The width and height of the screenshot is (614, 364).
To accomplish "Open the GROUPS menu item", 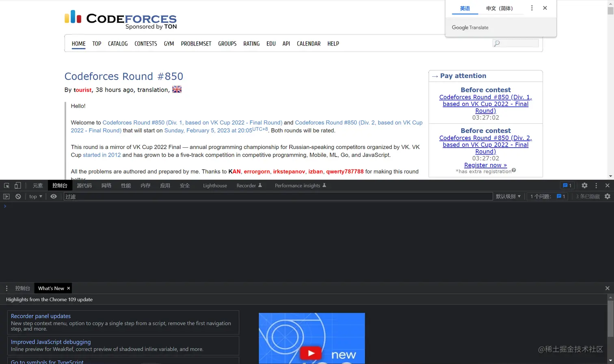I will (227, 43).
